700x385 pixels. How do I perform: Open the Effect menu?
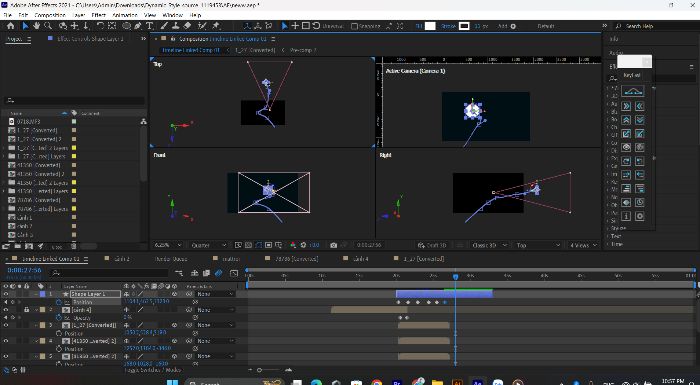click(98, 15)
